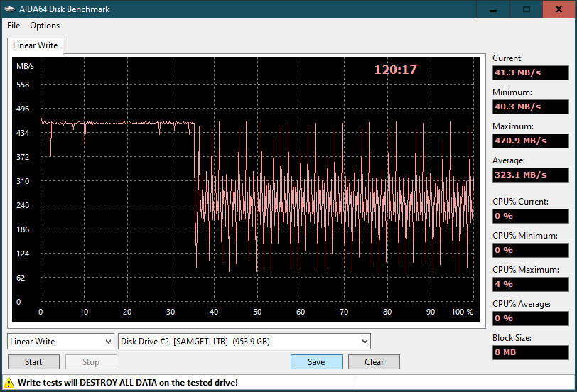Viewport: 577px width, 392px height.
Task: Click the Stop button
Action: (91, 362)
